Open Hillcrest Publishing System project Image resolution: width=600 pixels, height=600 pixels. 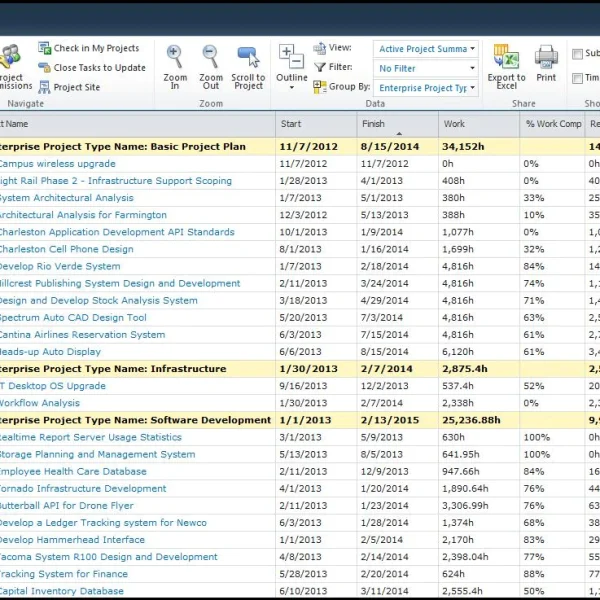(x=120, y=284)
